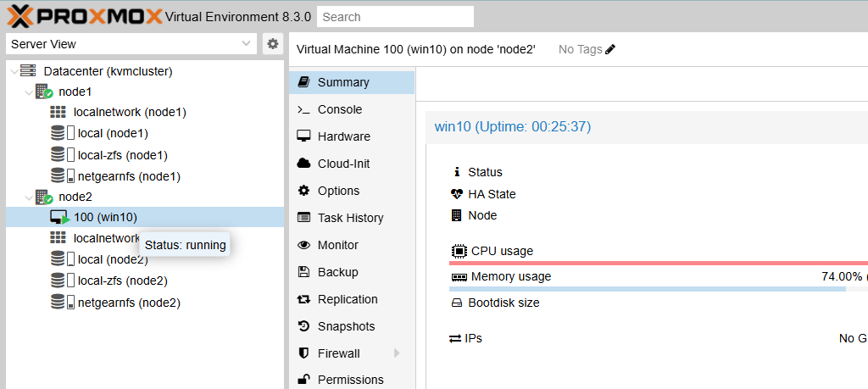Click the Proxmox logo
Screen dimensions: 868x389
click(85, 17)
